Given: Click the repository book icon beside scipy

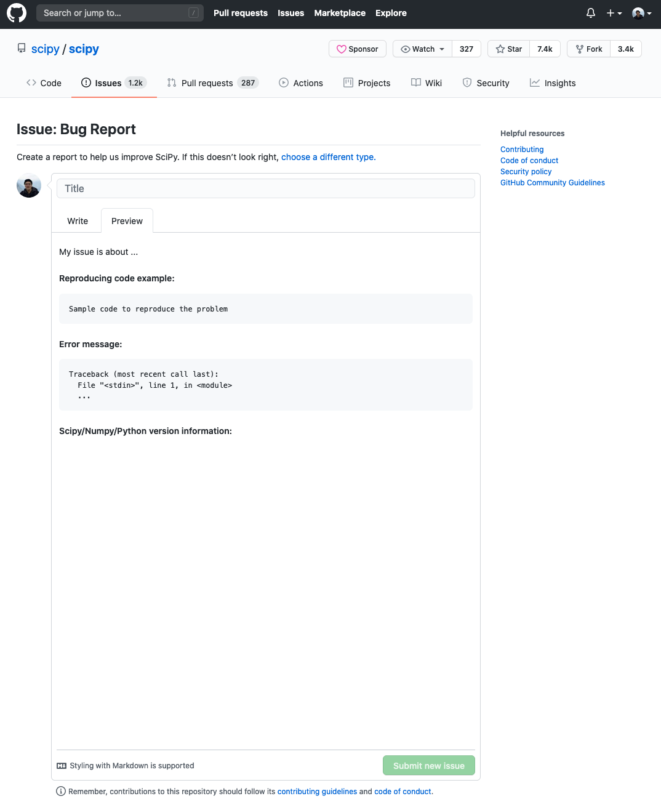Looking at the screenshot, I should pos(22,49).
